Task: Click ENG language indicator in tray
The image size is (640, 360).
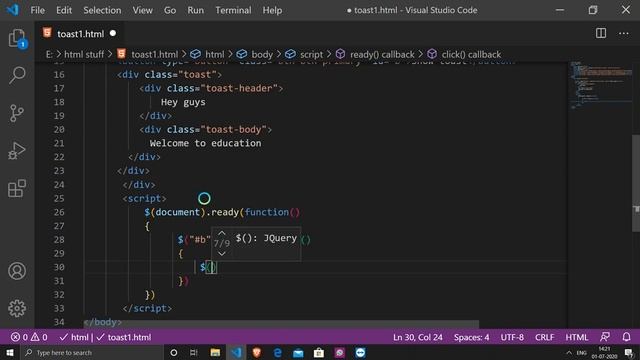Action: tap(581, 353)
